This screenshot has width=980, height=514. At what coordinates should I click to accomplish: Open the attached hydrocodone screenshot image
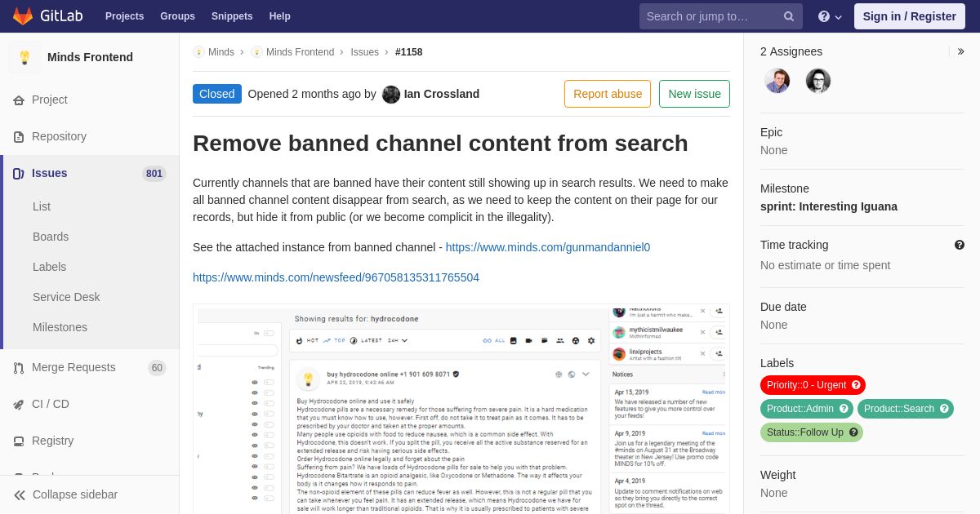461,409
